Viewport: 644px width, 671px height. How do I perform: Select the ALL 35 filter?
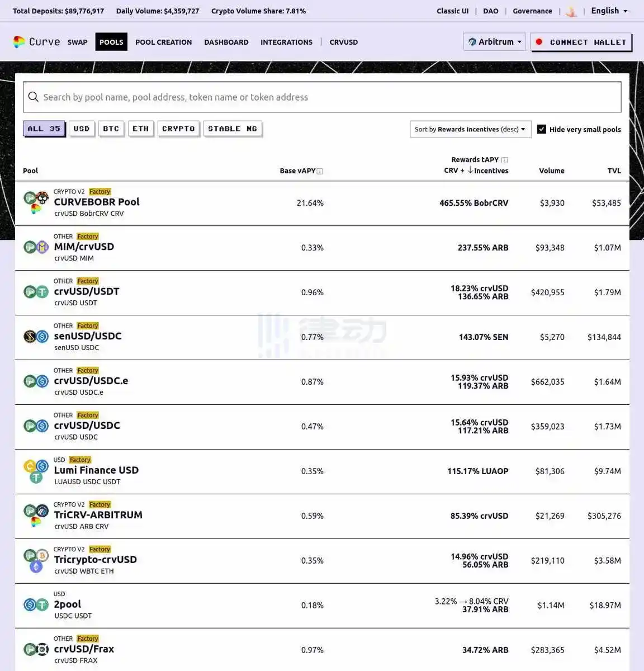tap(44, 129)
